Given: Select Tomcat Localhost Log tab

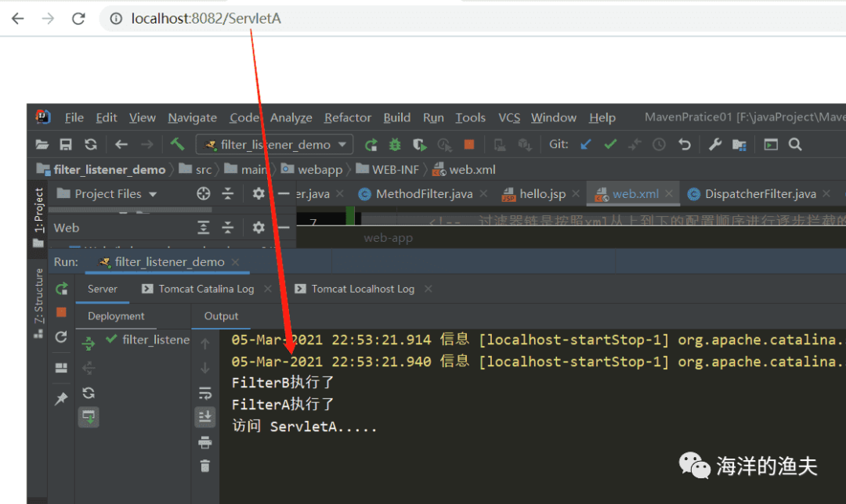Looking at the screenshot, I should click(x=355, y=289).
